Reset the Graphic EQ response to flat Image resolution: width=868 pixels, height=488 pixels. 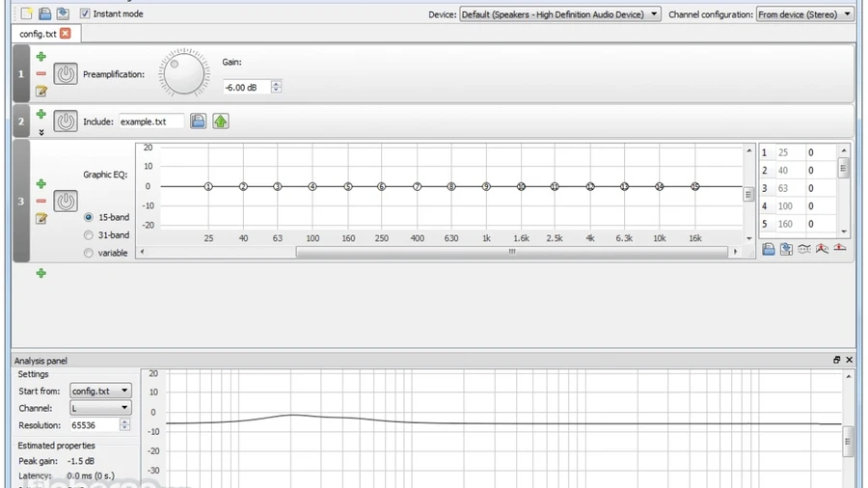coord(840,248)
